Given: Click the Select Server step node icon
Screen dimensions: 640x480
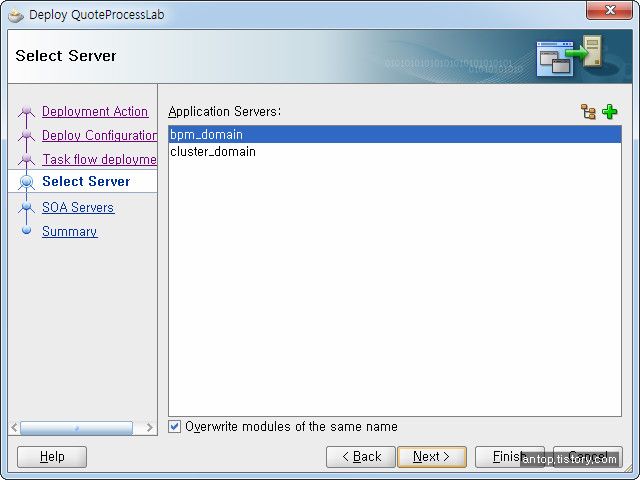Looking at the screenshot, I should (x=27, y=182).
